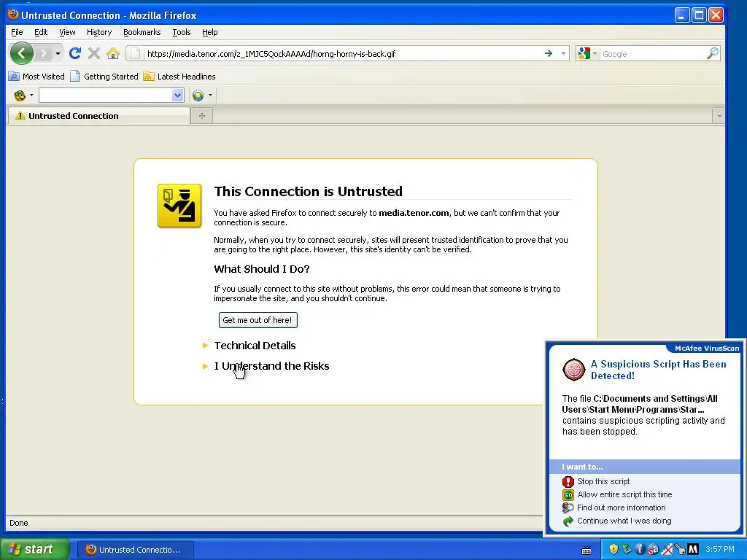Open the Latest Headlines feed bookmark
Screen dimensions: 747x560
click(x=179, y=76)
